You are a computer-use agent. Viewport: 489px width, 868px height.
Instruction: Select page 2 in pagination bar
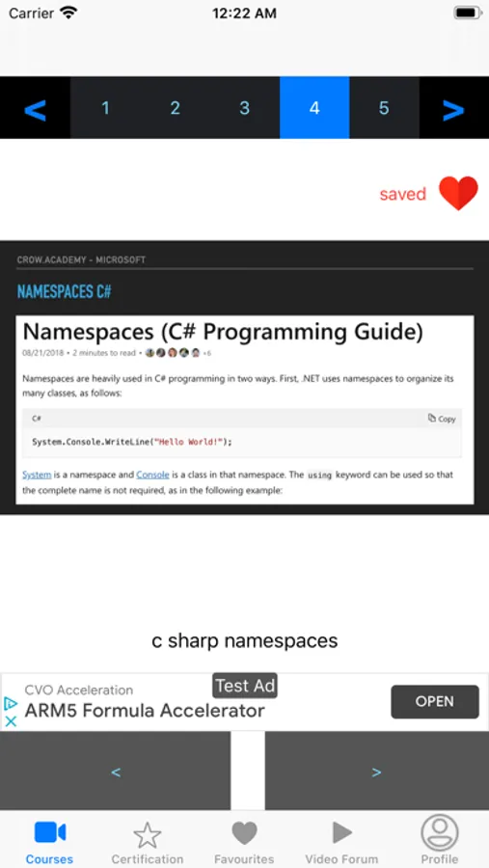175,108
